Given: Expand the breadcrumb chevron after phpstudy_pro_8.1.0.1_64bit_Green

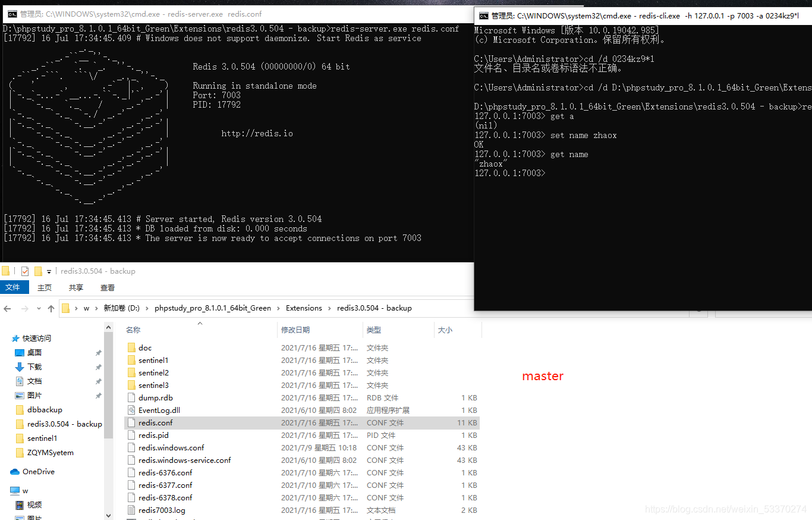Looking at the screenshot, I should coord(278,308).
